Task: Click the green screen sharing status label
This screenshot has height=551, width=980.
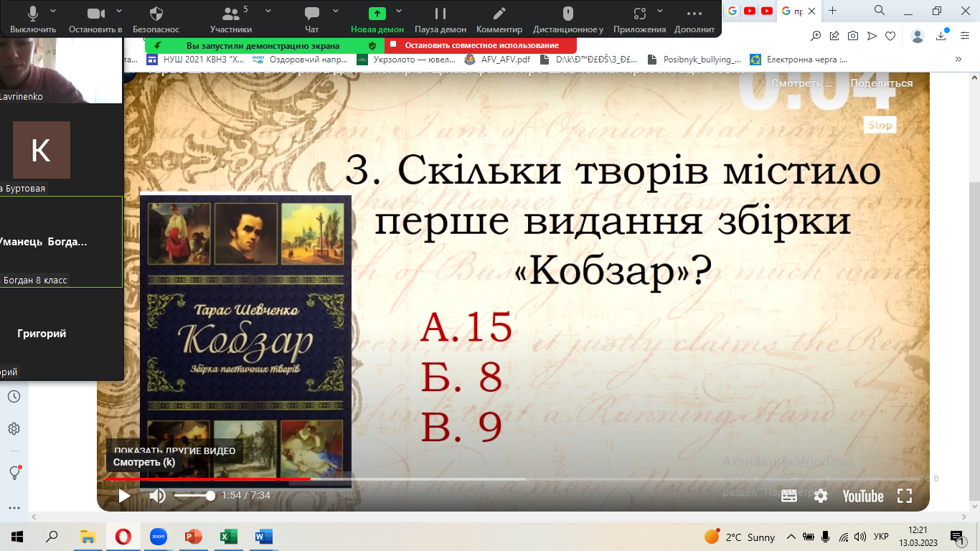Action: [264, 45]
